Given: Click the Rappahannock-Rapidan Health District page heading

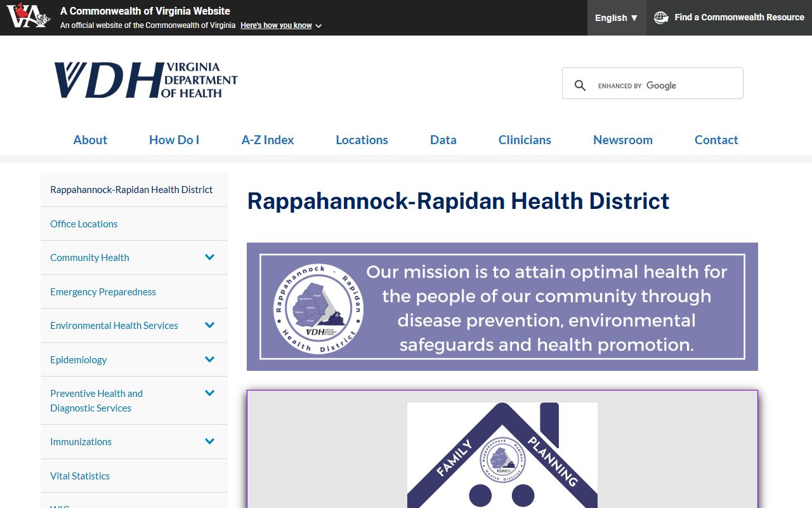Looking at the screenshot, I should point(458,201).
